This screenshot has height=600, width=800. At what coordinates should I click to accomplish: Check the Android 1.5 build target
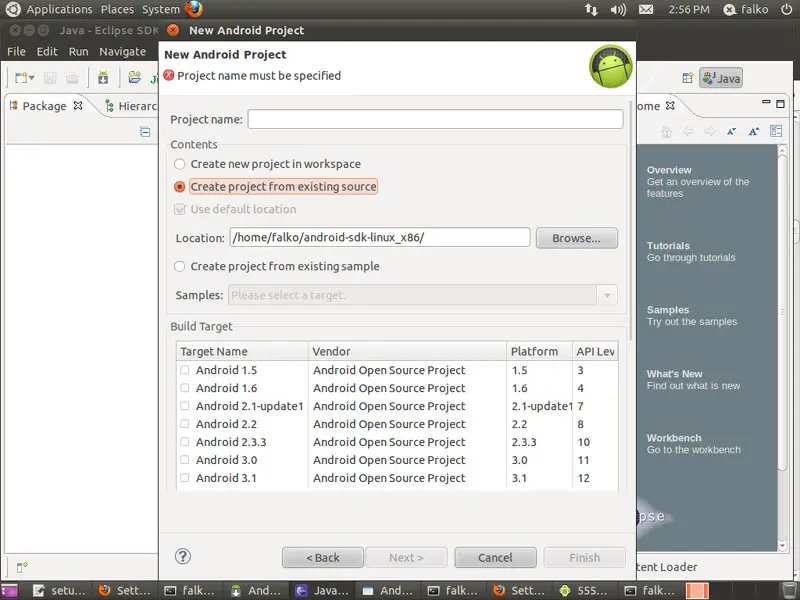(x=185, y=370)
